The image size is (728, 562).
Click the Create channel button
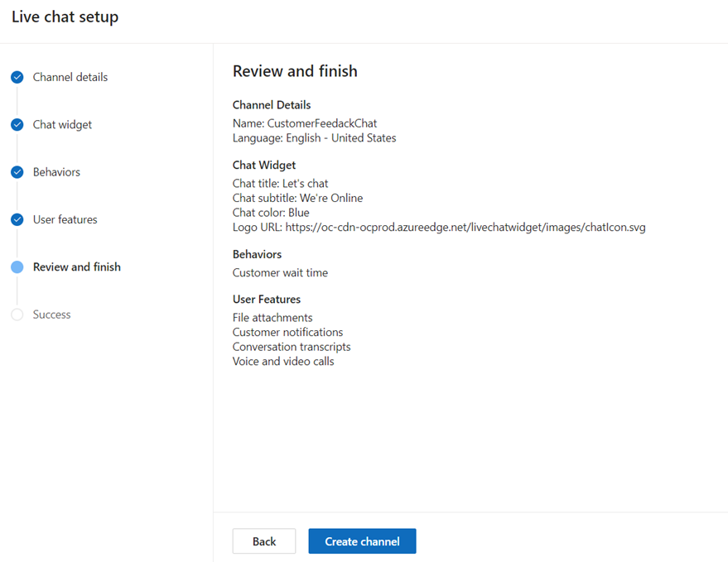(362, 541)
